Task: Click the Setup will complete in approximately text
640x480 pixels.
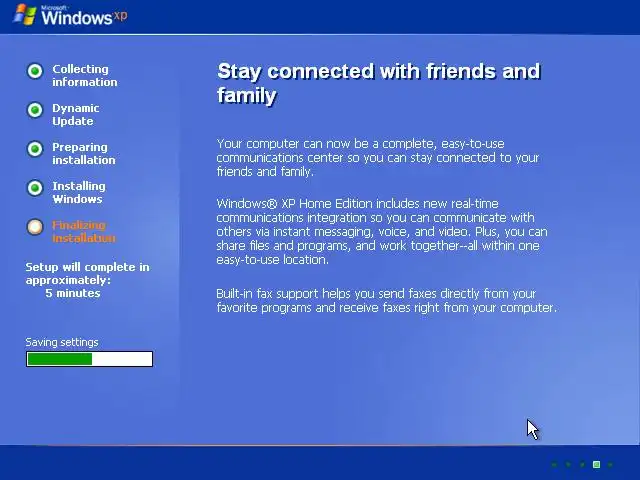Action: (87, 273)
